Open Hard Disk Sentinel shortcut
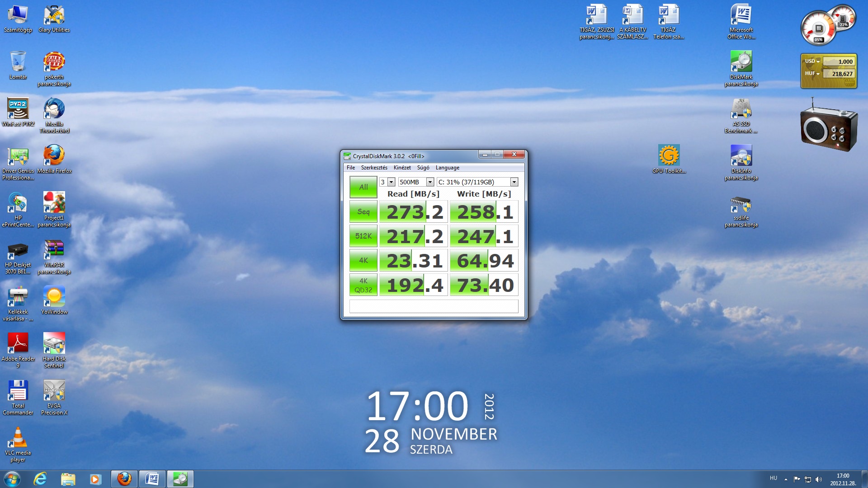The height and width of the screenshot is (488, 868). coord(54,344)
